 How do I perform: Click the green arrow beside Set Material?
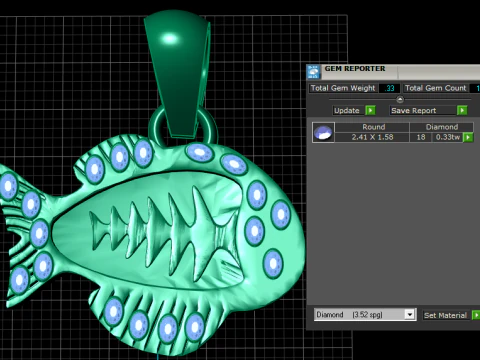tap(476, 315)
